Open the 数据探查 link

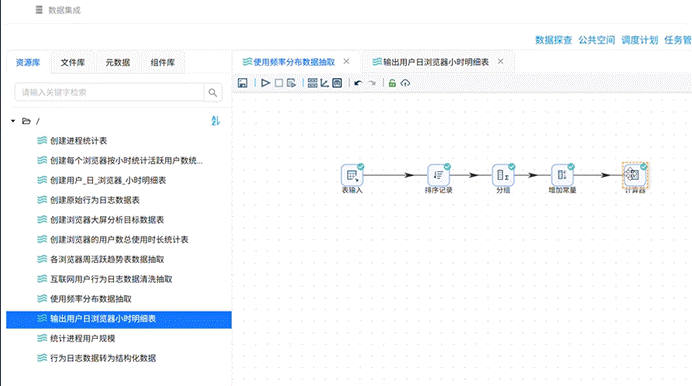click(553, 40)
